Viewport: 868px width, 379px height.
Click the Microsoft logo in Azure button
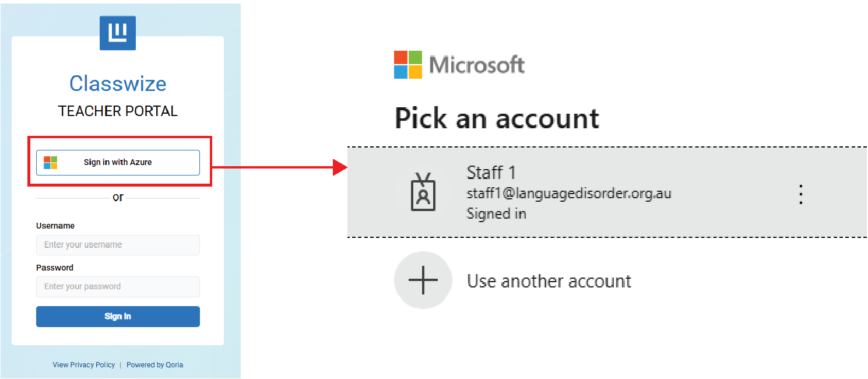point(51,163)
